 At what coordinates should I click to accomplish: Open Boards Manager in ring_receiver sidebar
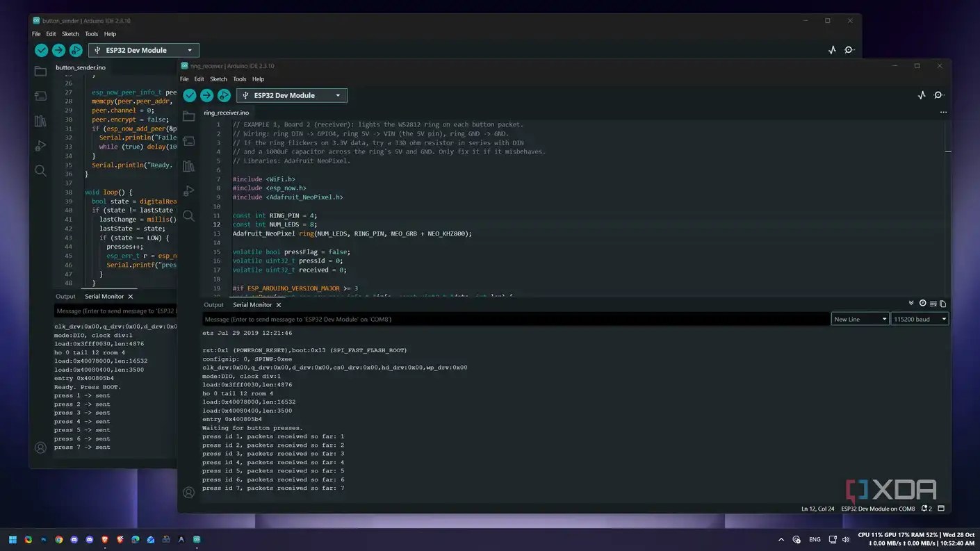(x=188, y=142)
